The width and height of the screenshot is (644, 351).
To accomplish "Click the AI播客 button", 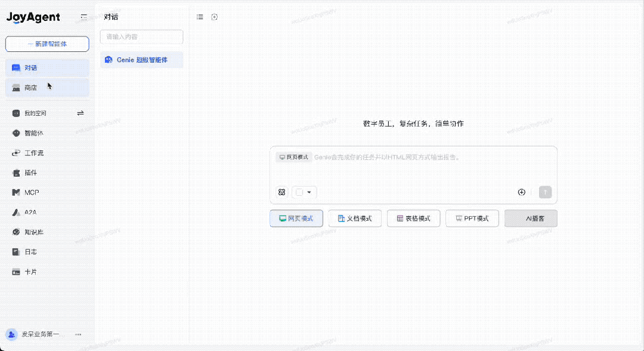I will coord(531,218).
